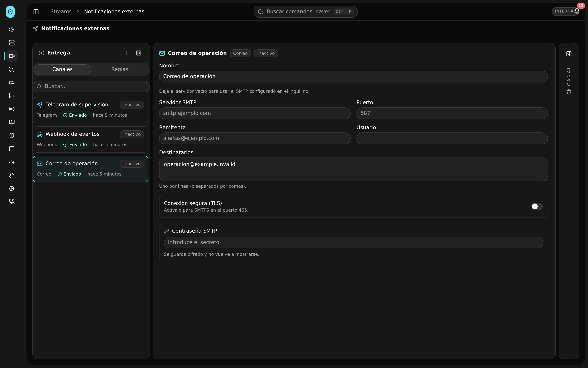Open the gear settings sidebar icon

[12, 29]
